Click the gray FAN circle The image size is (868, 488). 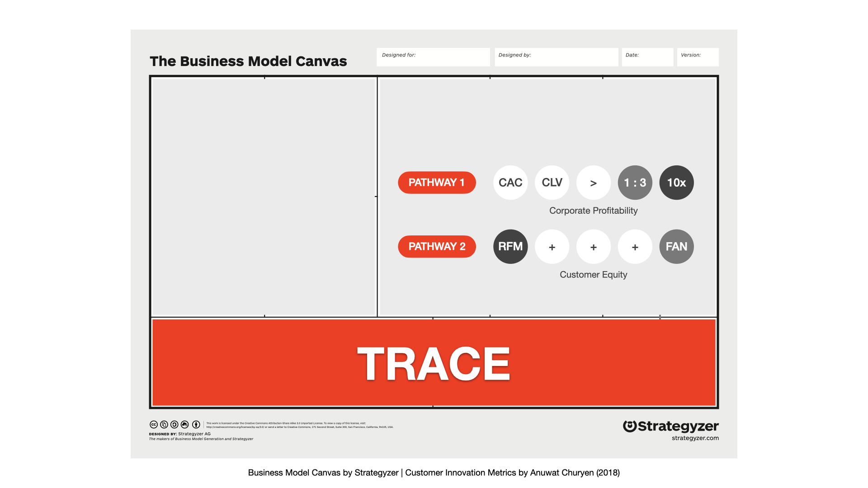click(x=677, y=247)
